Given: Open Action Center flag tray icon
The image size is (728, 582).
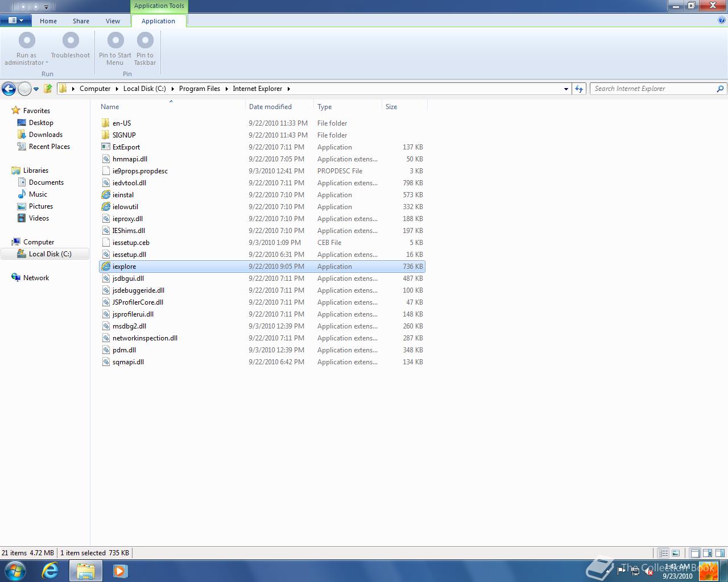Looking at the screenshot, I should coord(622,571).
